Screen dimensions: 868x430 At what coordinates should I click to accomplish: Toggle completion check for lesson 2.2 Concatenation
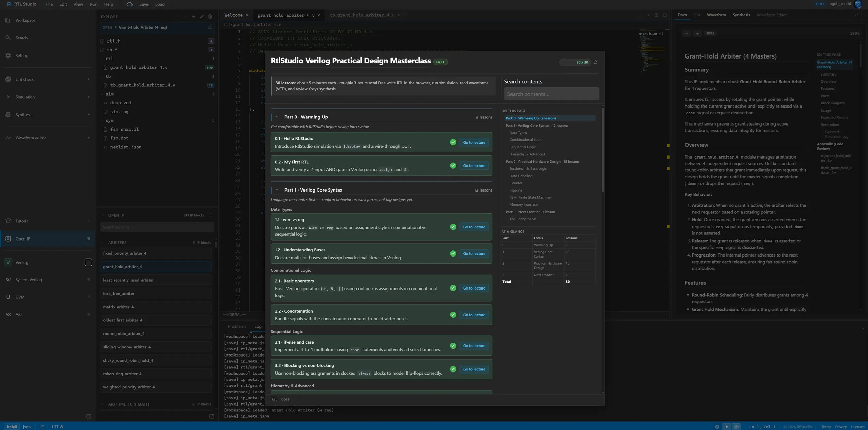click(x=453, y=315)
